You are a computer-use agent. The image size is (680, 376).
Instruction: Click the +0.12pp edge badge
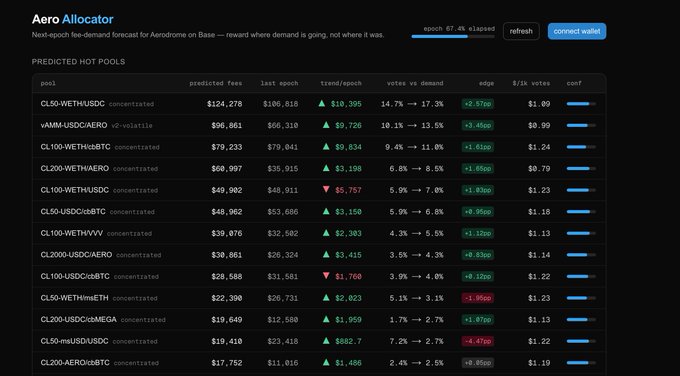[x=477, y=276]
